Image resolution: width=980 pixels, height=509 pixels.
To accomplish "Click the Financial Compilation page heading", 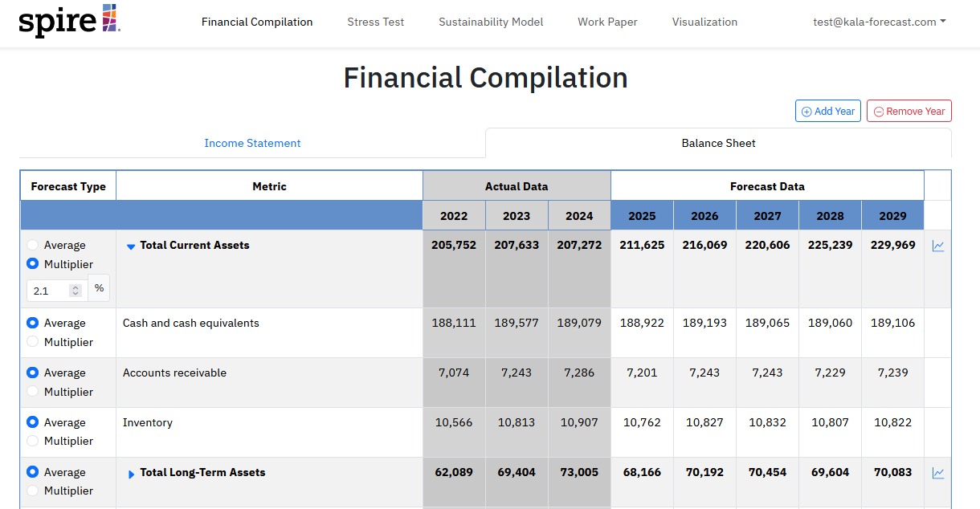I will [486, 78].
